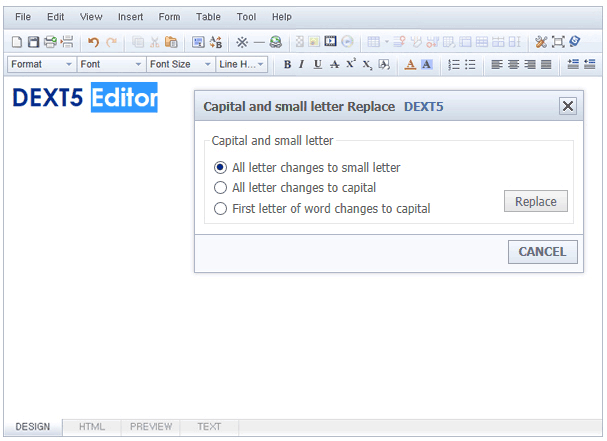Open the Line Height dropdown
Screen dimensions: 607x441
242,64
